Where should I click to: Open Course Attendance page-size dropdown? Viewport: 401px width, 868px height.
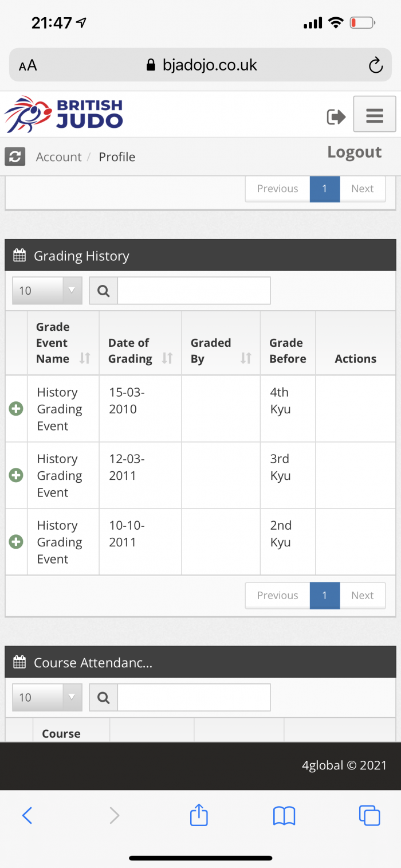point(47,698)
